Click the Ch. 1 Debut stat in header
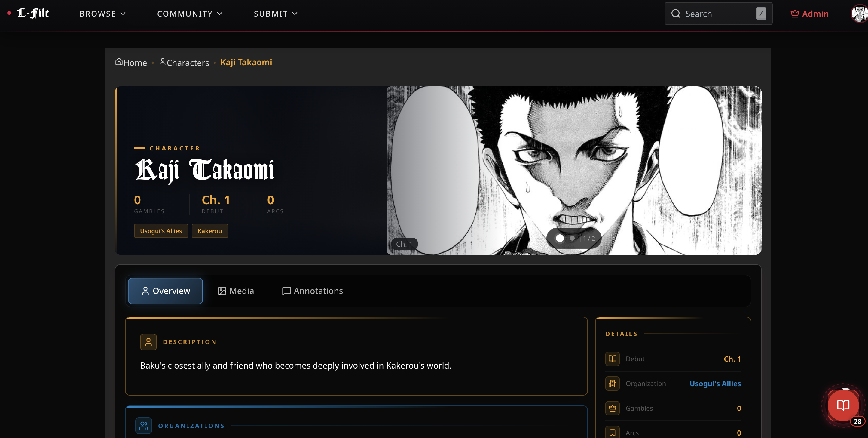The width and height of the screenshot is (868, 438). tap(216, 204)
